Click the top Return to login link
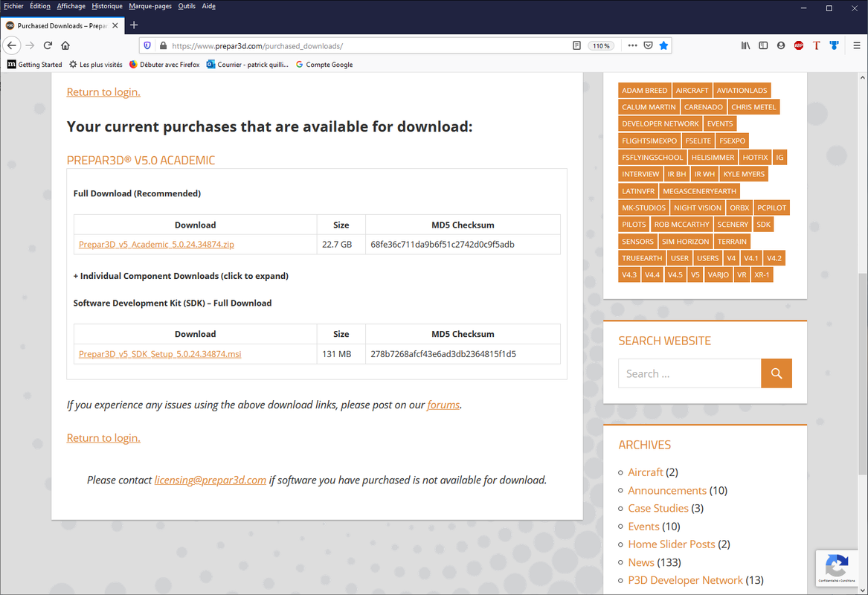Screen dimensions: 868x595 click(x=103, y=92)
